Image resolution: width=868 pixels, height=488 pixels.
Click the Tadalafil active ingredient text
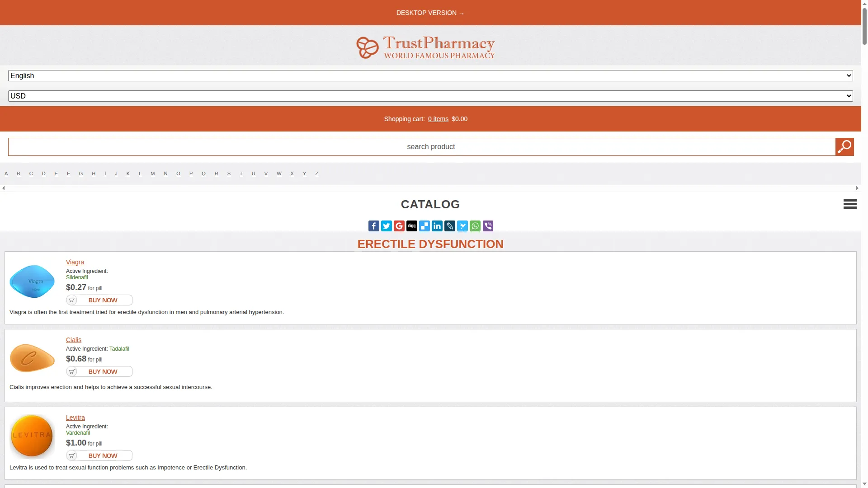(119, 349)
